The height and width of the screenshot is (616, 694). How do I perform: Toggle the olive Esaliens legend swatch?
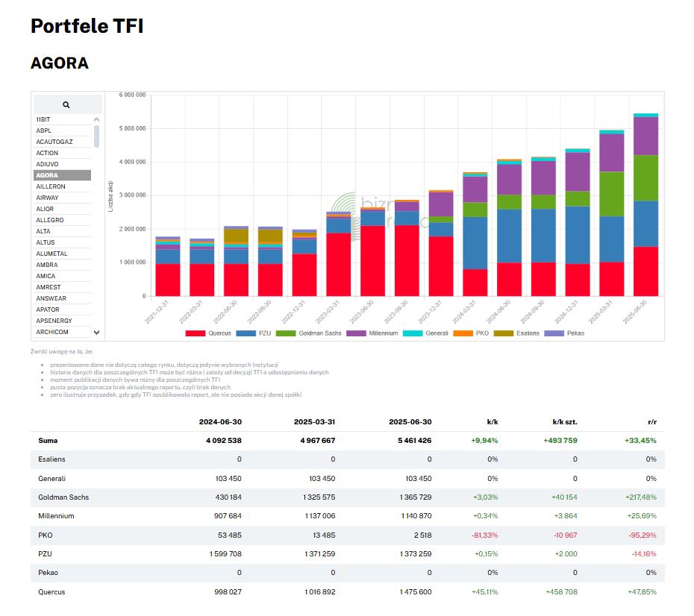click(x=503, y=333)
